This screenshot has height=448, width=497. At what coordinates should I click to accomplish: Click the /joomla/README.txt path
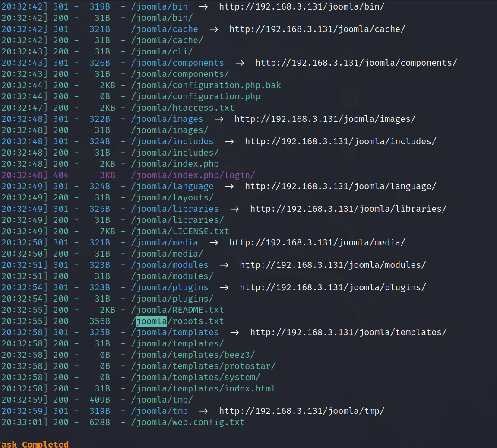pyautogui.click(x=177, y=310)
